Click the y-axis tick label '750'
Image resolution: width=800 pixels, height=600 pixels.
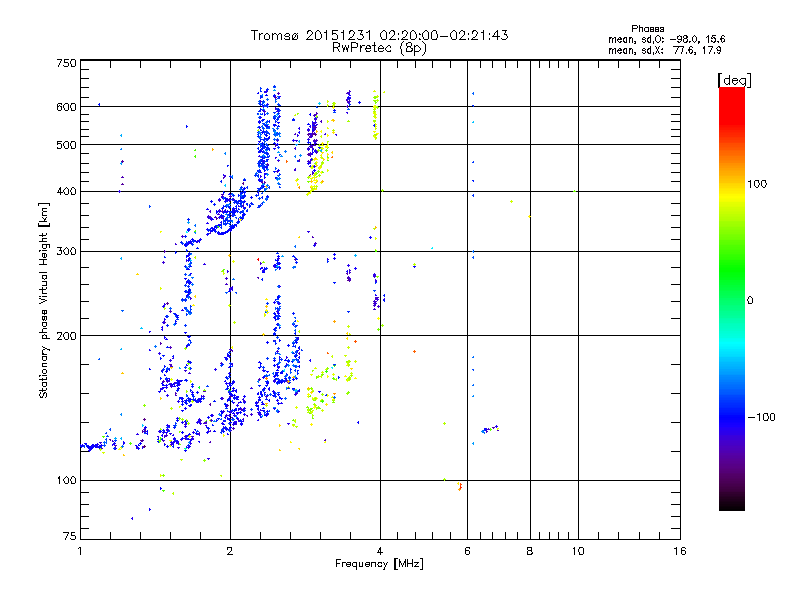(x=67, y=63)
